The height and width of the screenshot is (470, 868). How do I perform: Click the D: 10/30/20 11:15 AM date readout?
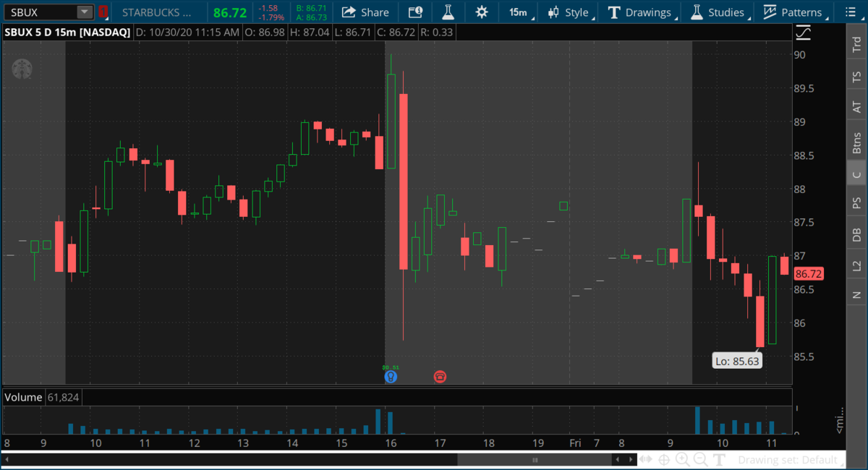pos(187,33)
